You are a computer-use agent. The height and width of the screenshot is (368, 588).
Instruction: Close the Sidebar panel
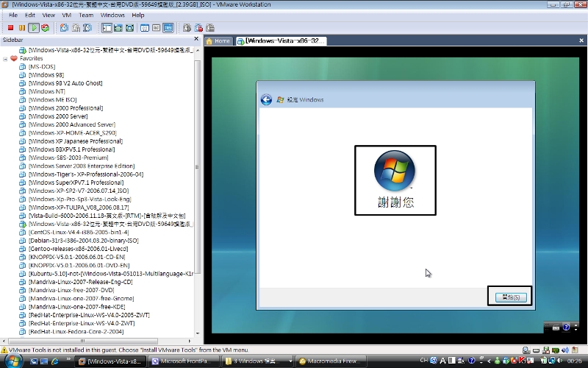[196, 39]
